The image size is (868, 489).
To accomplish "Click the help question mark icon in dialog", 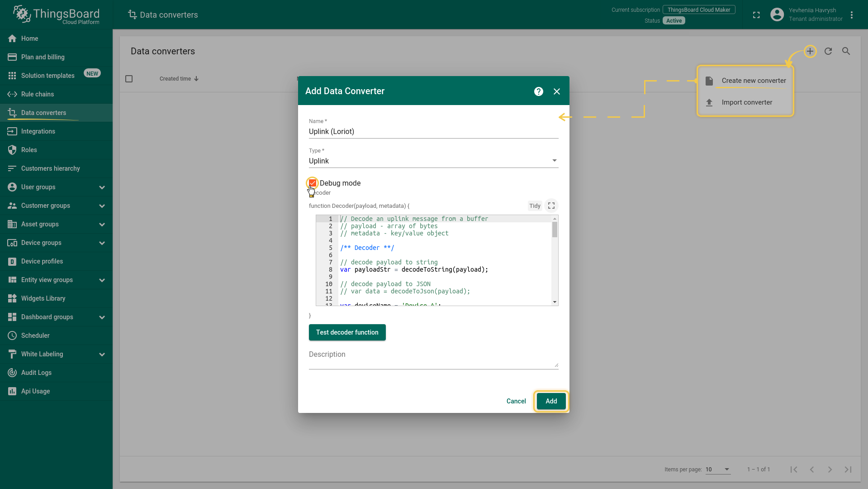I will coord(538,91).
